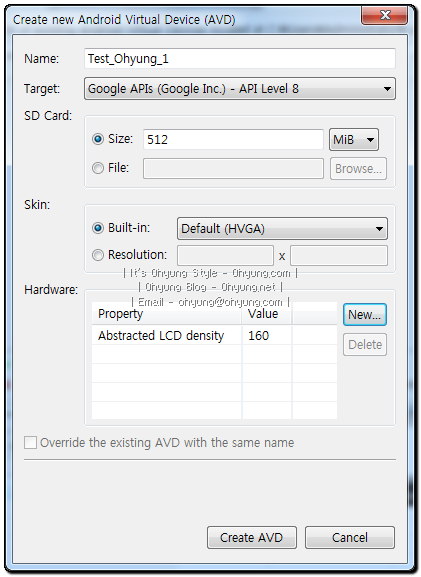421x577 pixels.
Task: Select the SD Card Size radio button
Action: [x=98, y=139]
